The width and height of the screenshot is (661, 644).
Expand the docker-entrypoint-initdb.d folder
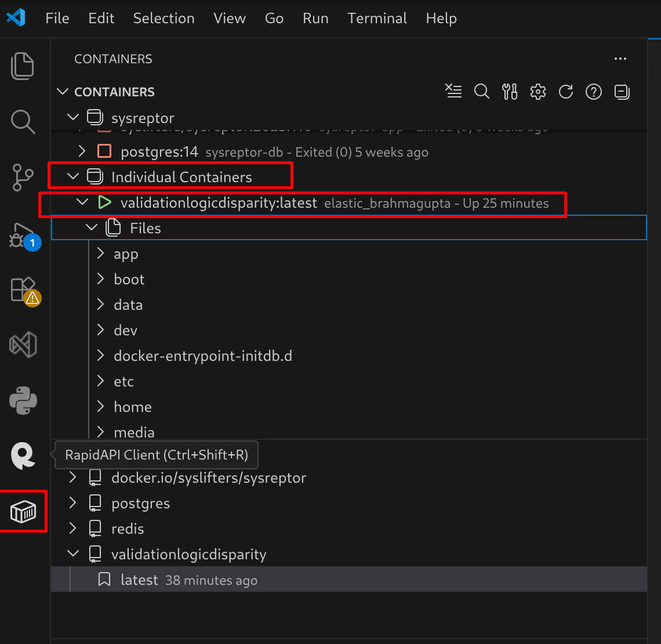[100, 356]
